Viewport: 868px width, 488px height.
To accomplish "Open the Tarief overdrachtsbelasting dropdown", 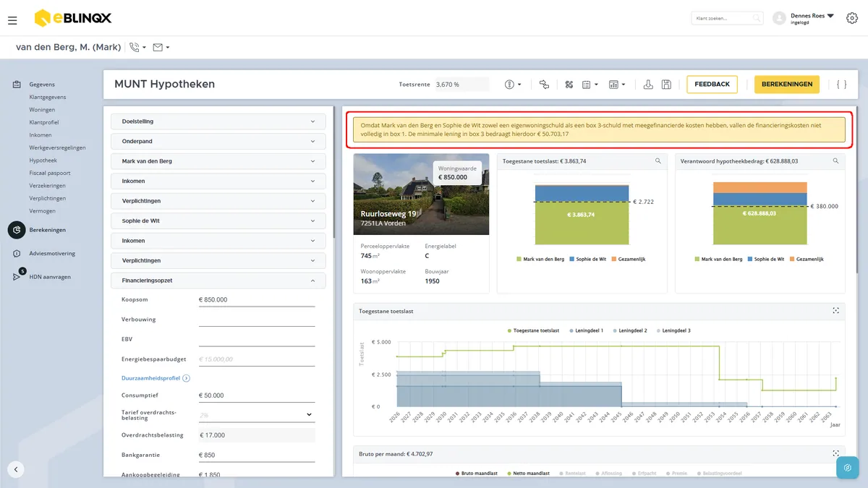I will pos(257,415).
